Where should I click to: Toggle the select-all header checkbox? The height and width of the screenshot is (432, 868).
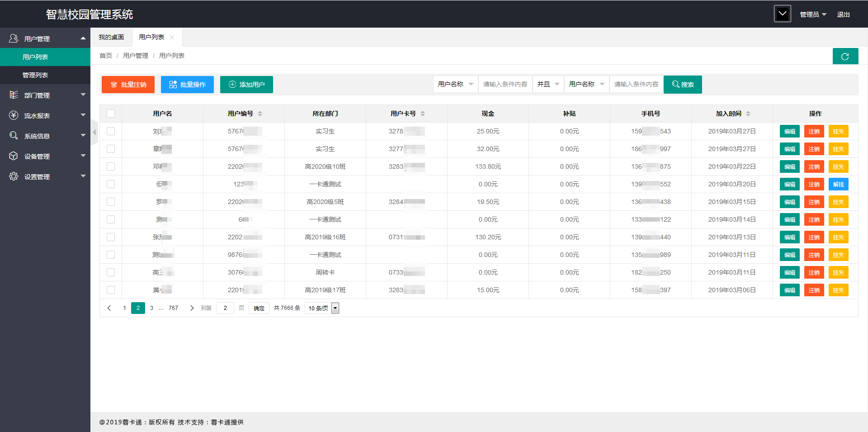pyautogui.click(x=111, y=114)
